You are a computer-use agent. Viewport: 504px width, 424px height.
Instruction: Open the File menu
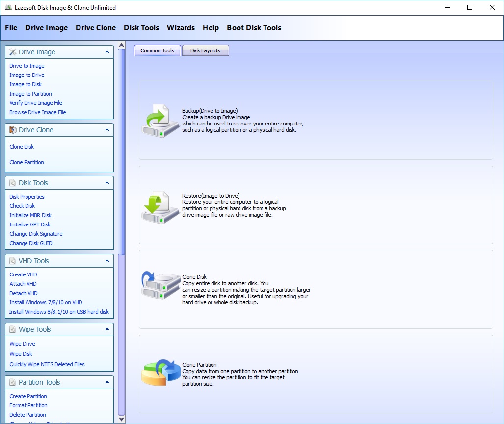(x=11, y=28)
